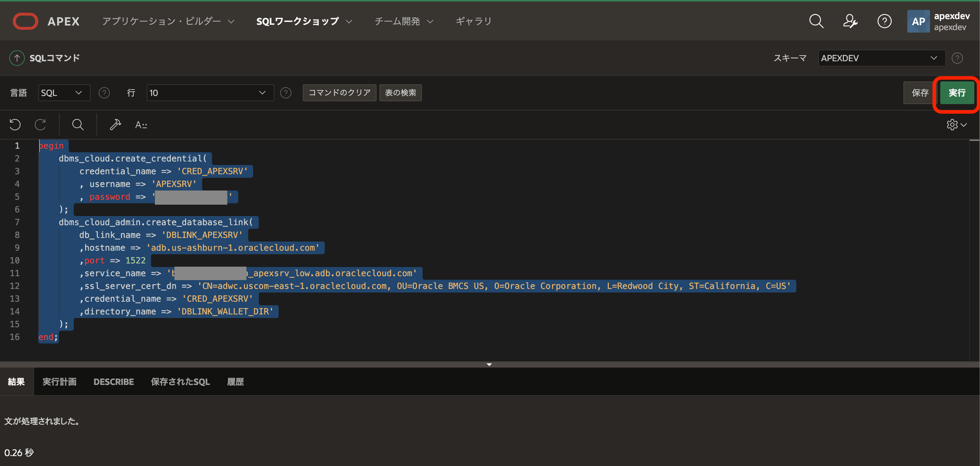
Task: Click the redo icon in the editor toolbar
Action: pos(40,125)
